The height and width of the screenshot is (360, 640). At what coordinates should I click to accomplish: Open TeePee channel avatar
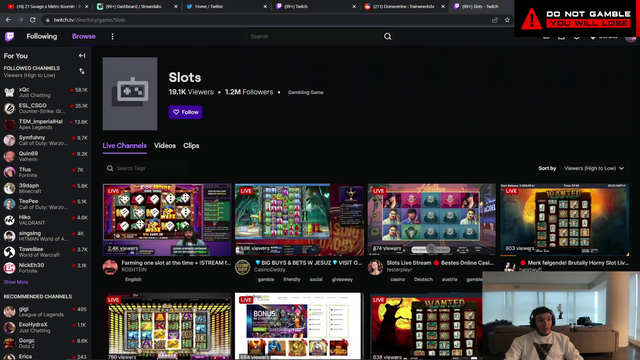(x=9, y=204)
